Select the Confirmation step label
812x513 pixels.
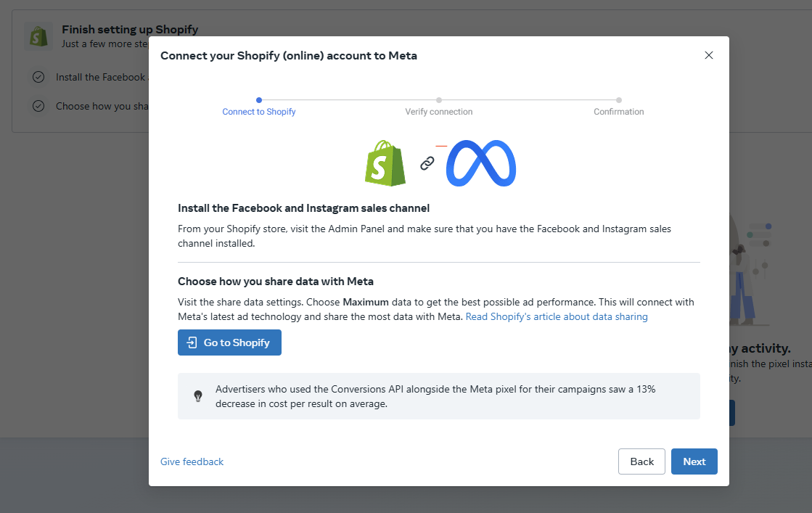(619, 112)
